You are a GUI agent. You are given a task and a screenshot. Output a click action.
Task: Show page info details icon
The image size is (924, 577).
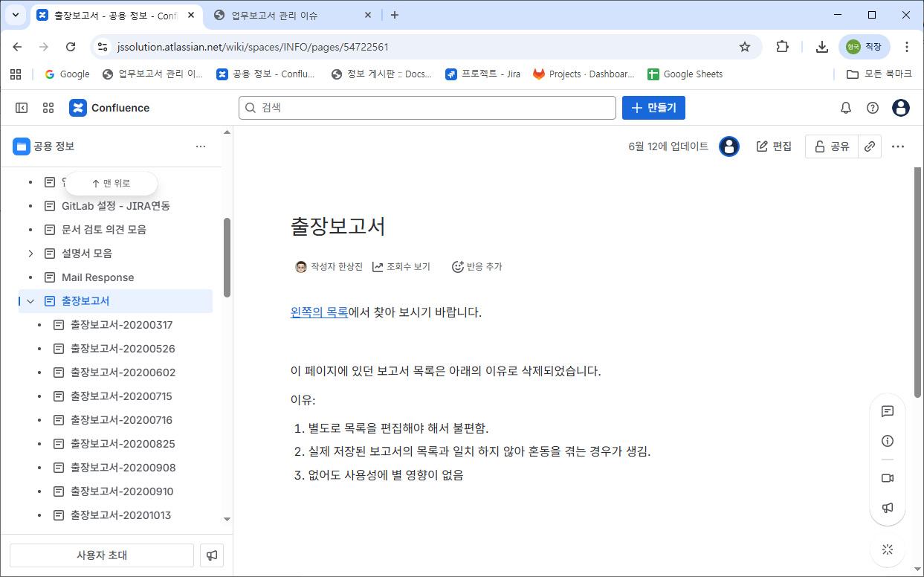point(887,441)
